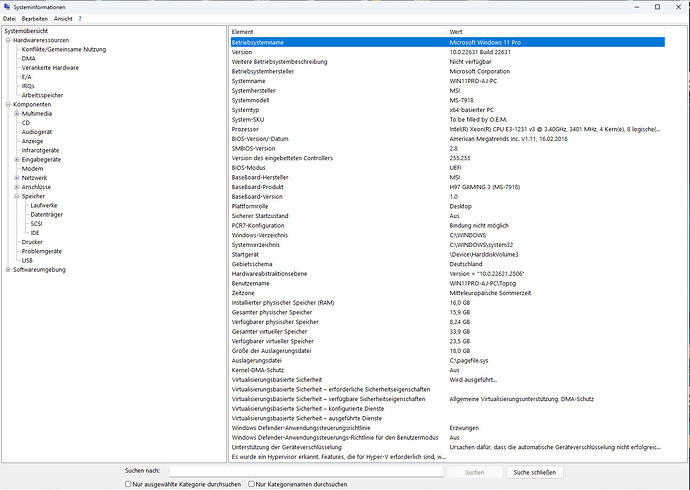Select Systemübersicht in the tree
This screenshot has height=490, width=690.
27,31
